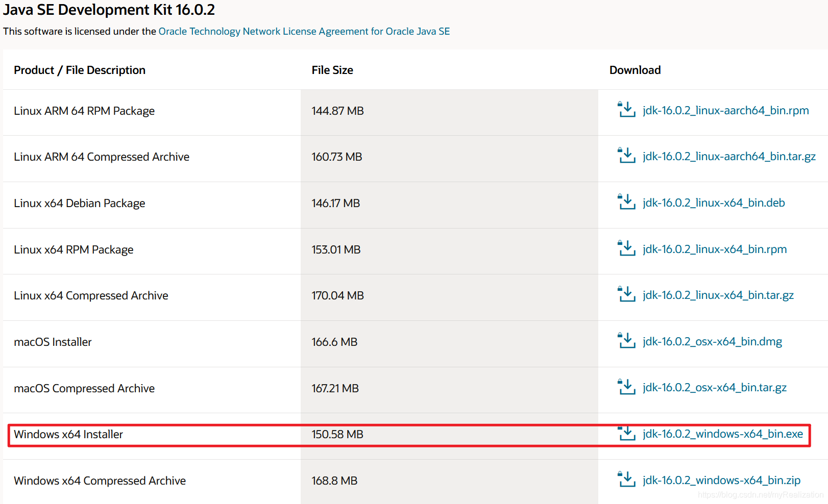This screenshot has height=504, width=828.
Task: Click the 144.87 MB file size
Action: 337,111
